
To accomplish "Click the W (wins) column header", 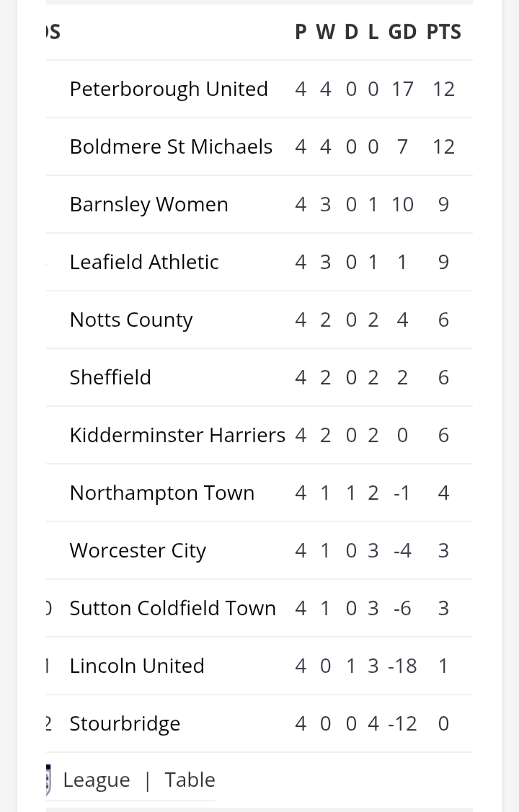I will (x=325, y=32).
